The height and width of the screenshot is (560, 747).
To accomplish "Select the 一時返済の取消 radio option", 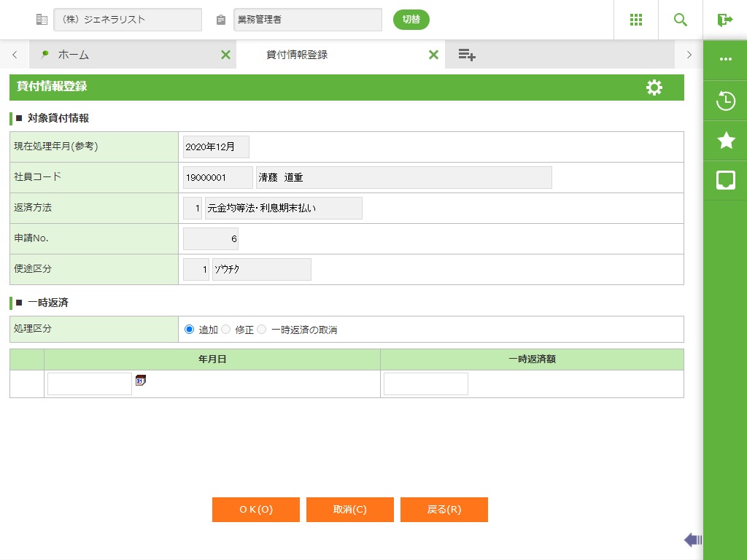I will tap(262, 330).
